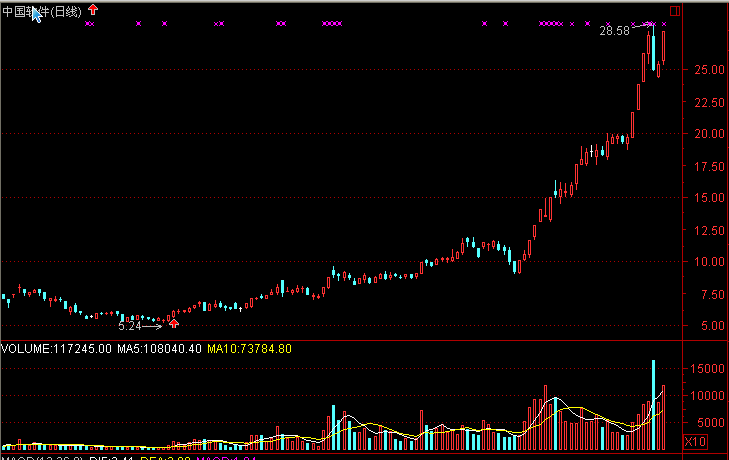729x460 pixels.
Task: Click the 15000 volume axis label
Action: pos(708,368)
